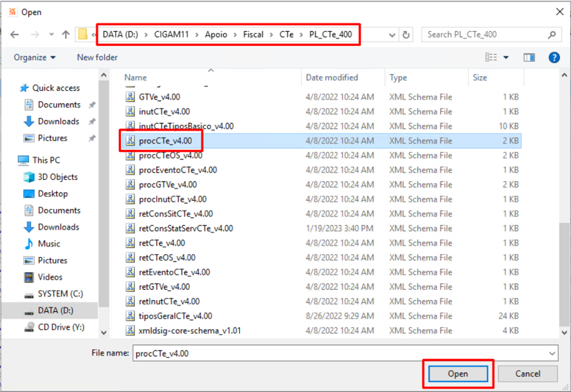Image resolution: width=571 pixels, height=392 pixels.
Task: Click the inutCTe_v4.00 file icon
Action: pyautogui.click(x=130, y=111)
